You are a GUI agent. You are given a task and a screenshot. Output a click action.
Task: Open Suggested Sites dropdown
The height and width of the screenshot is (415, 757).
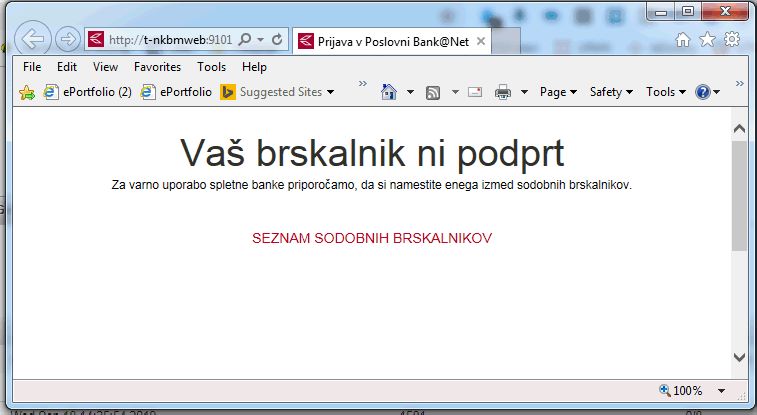click(x=277, y=92)
